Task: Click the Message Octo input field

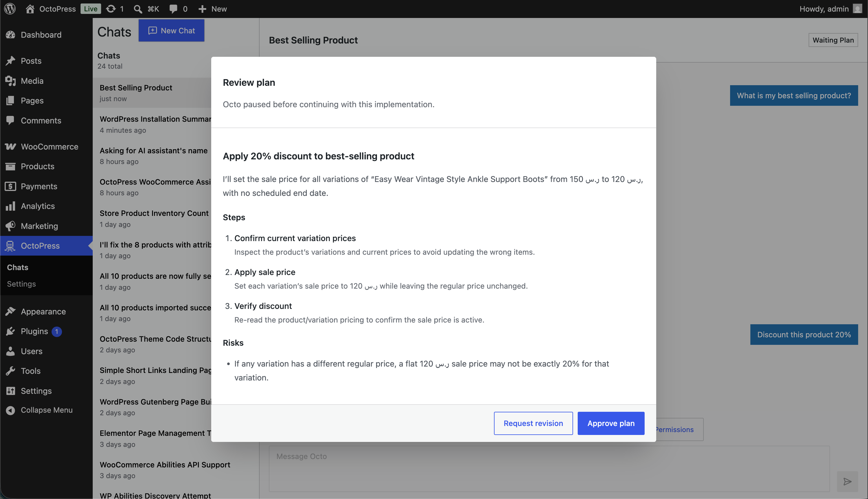Action: (x=549, y=469)
